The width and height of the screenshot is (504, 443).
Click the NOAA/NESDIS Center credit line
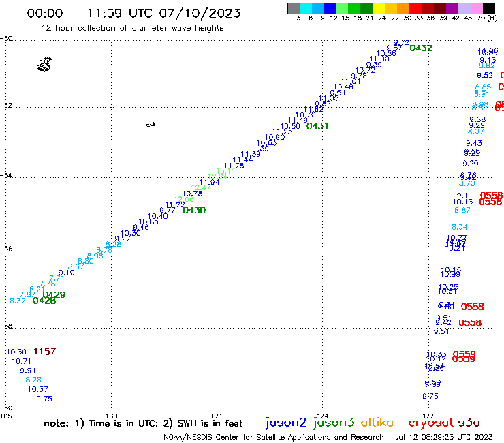[274, 437]
